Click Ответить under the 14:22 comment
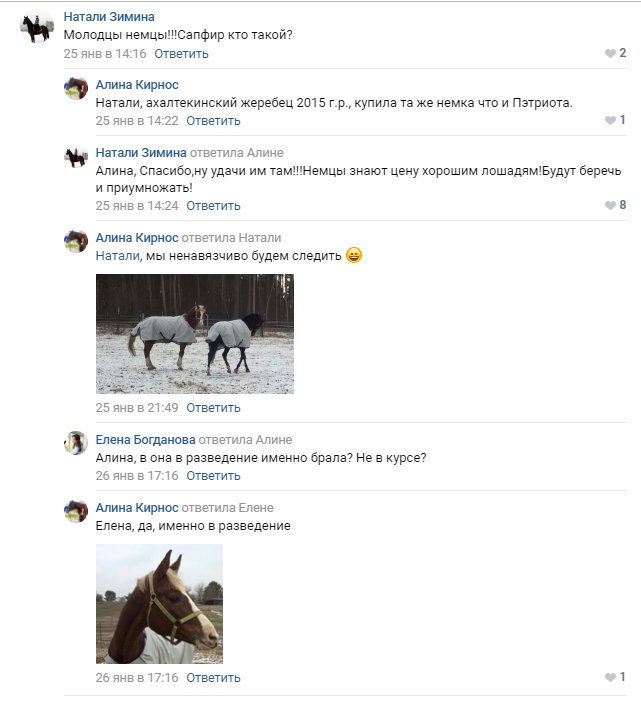Screen dimensions: 641x702 tap(213, 121)
